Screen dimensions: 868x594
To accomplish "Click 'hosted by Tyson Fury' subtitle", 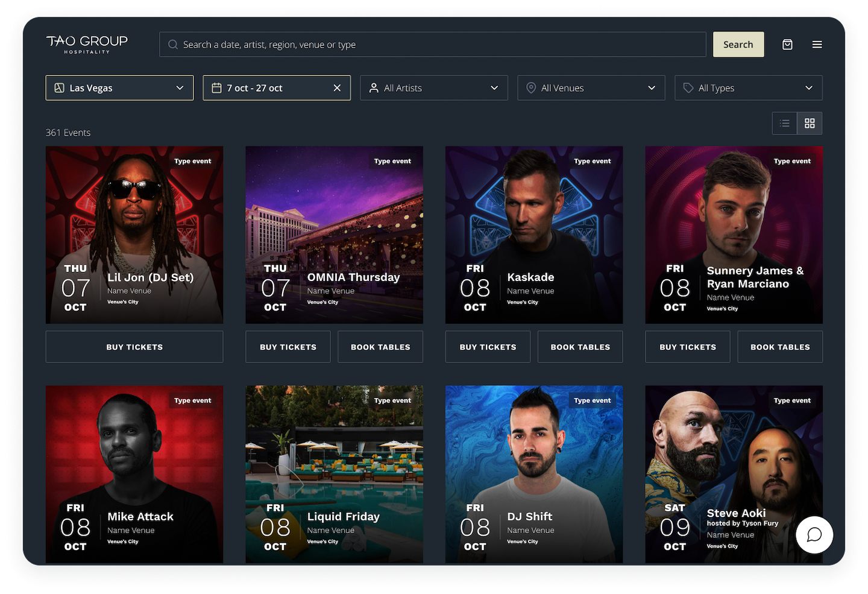I will point(743,523).
